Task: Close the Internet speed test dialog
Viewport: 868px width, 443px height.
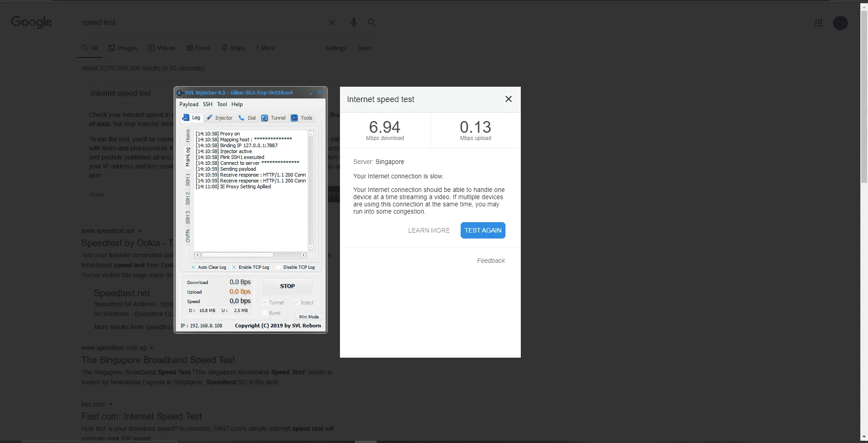Action: point(509,99)
